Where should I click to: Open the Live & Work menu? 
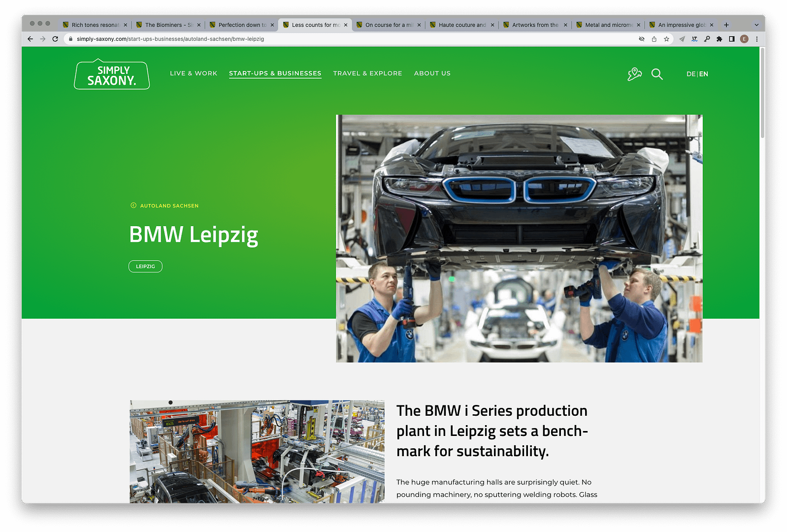[194, 73]
